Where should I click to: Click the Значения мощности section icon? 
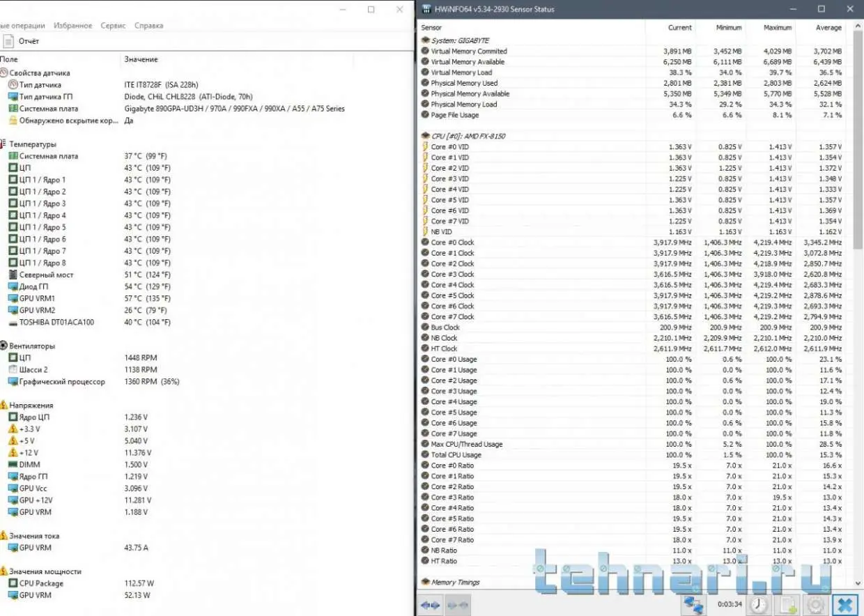coord(4,571)
